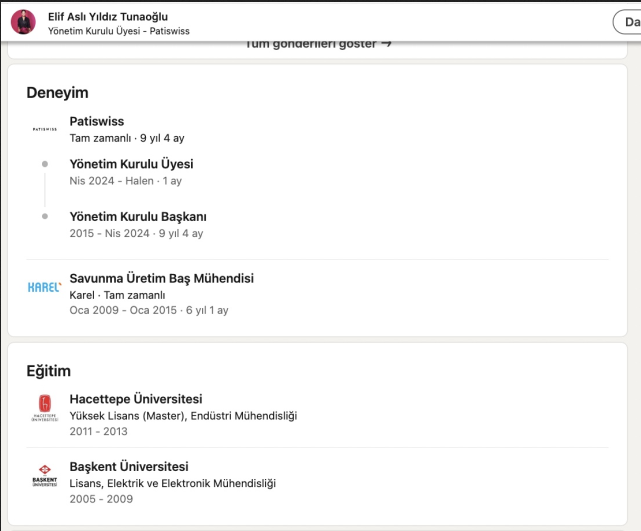641x531 pixels.
Task: Open the Başkent Üniversitesi logo
Action: 45,475
